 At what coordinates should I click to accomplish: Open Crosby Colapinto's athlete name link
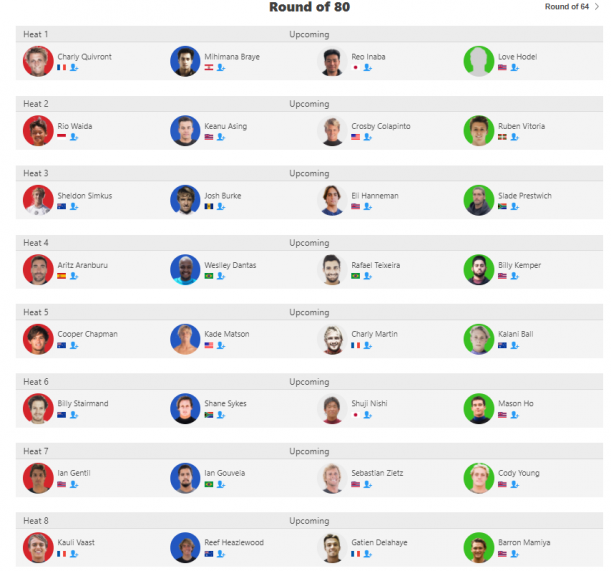coord(381,126)
